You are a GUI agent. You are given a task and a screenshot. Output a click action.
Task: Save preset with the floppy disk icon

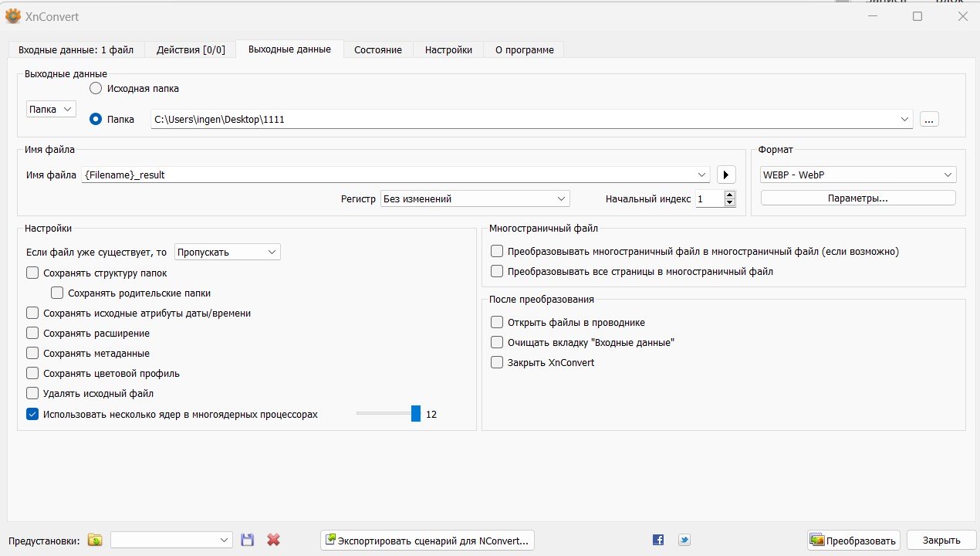248,540
